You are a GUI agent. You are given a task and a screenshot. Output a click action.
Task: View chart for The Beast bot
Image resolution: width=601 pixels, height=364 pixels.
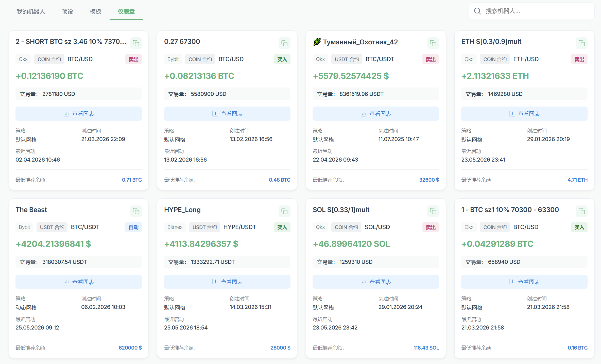click(79, 282)
